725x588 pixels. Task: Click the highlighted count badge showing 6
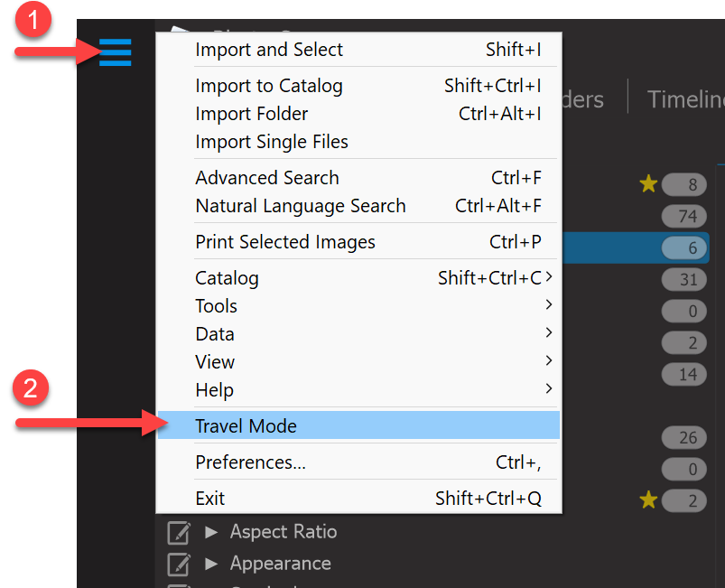[683, 248]
